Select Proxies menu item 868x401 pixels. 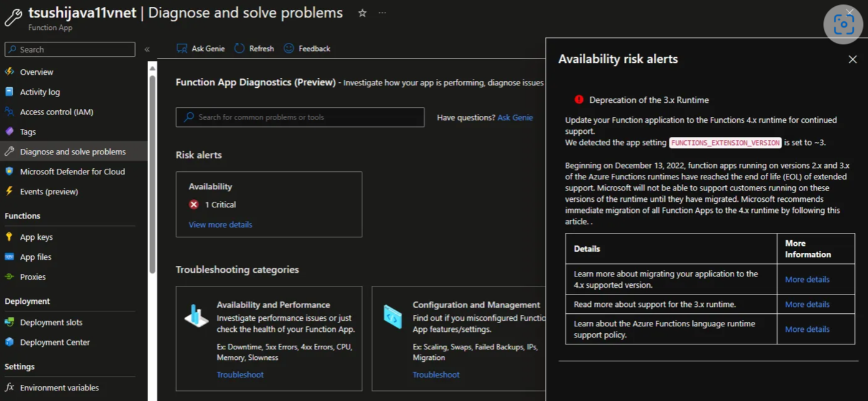pyautogui.click(x=33, y=277)
